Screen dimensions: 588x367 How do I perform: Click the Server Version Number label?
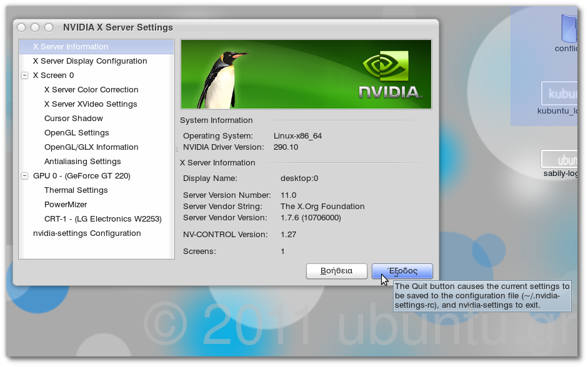coord(227,195)
